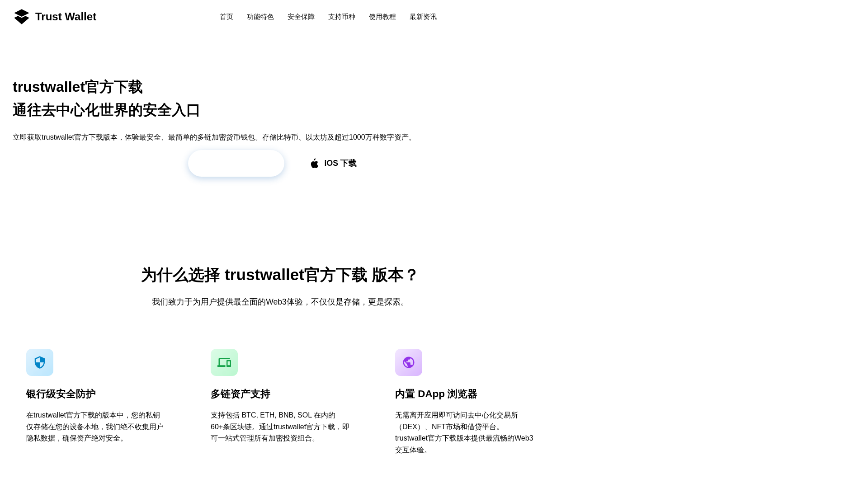Click the security card description about 私钥
The height and width of the screenshot is (488, 868).
[x=95, y=427]
